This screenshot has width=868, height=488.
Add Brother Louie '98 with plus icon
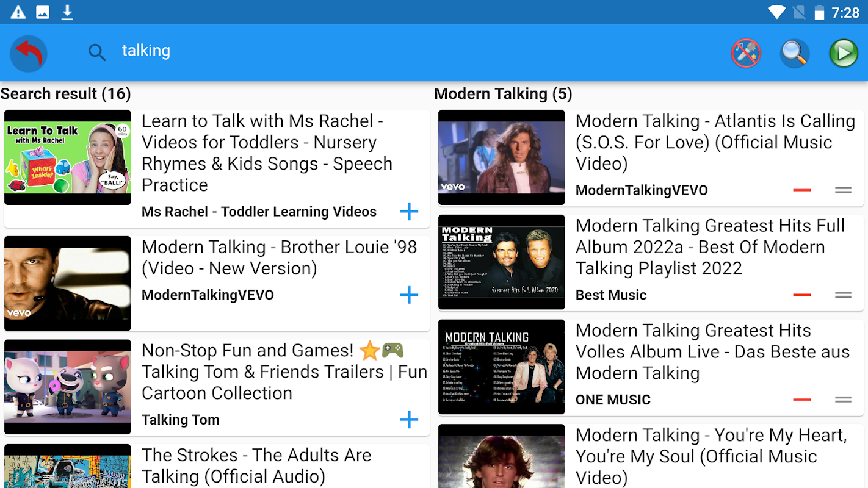[409, 295]
